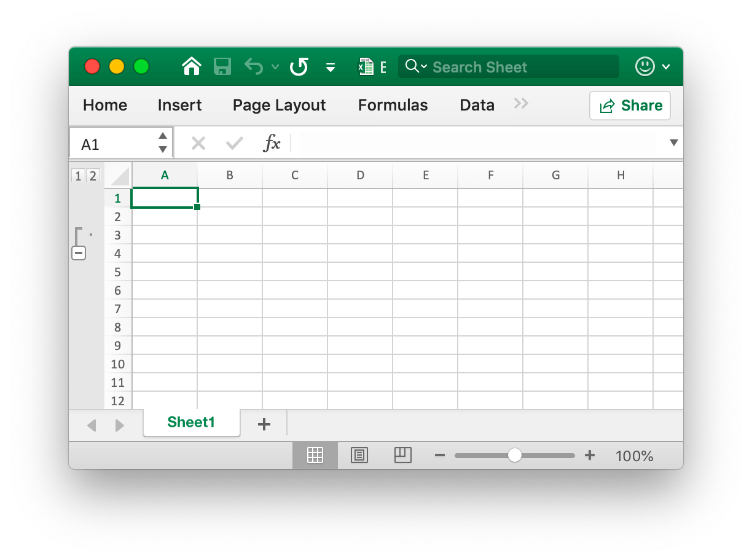Click the Home house icon in title bar
This screenshot has width=752, height=560.
pos(192,66)
